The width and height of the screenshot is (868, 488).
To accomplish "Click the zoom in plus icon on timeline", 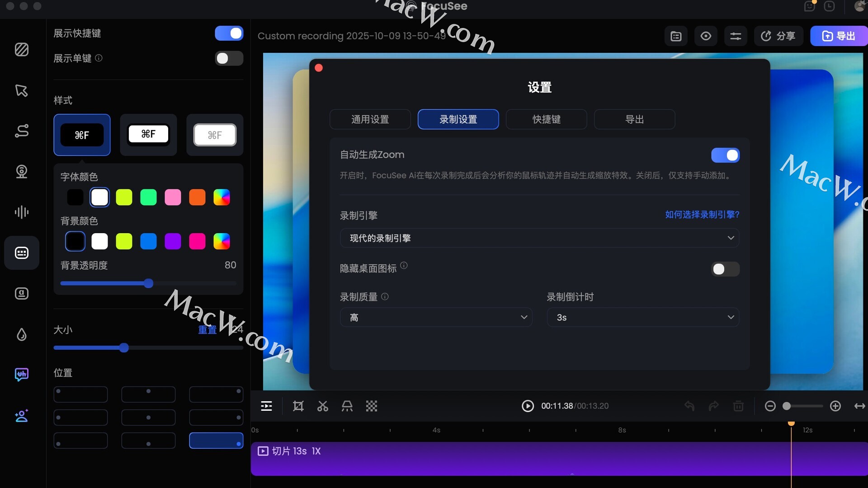I will (x=835, y=406).
